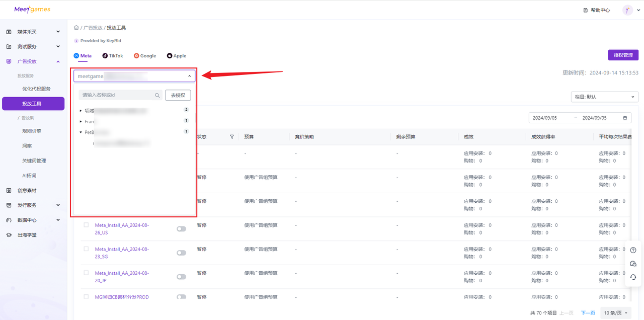The height and width of the screenshot is (320, 644).
Task: Click the 状态 column filter icon
Action: [232, 136]
